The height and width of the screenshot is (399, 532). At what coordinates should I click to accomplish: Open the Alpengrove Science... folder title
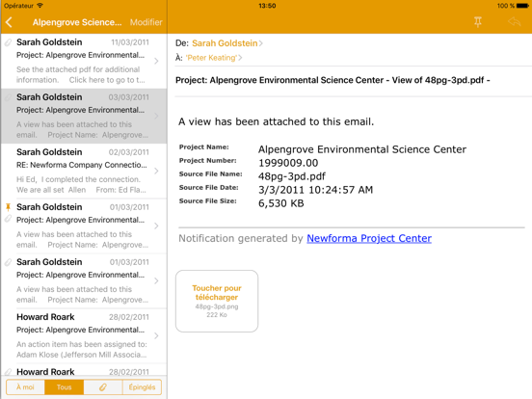tap(77, 22)
